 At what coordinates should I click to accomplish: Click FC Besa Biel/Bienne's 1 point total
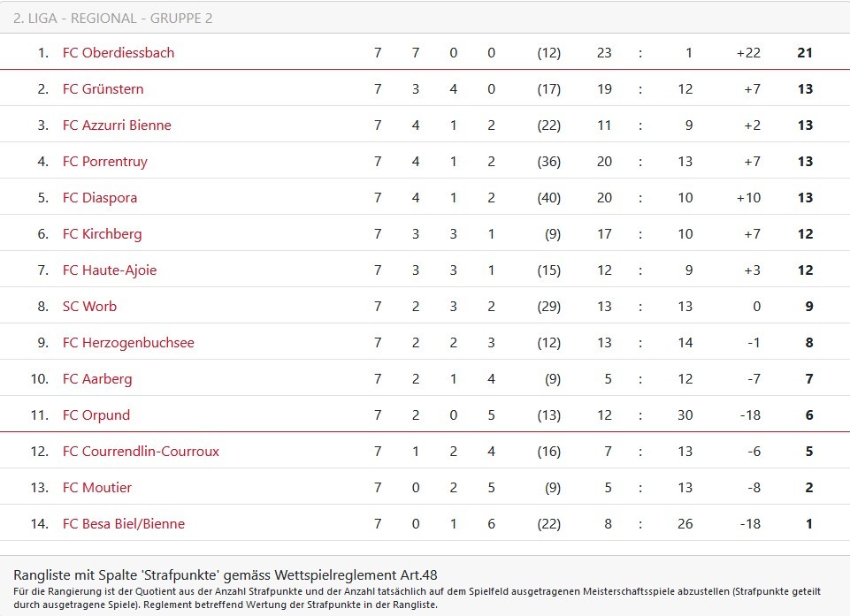[808, 524]
